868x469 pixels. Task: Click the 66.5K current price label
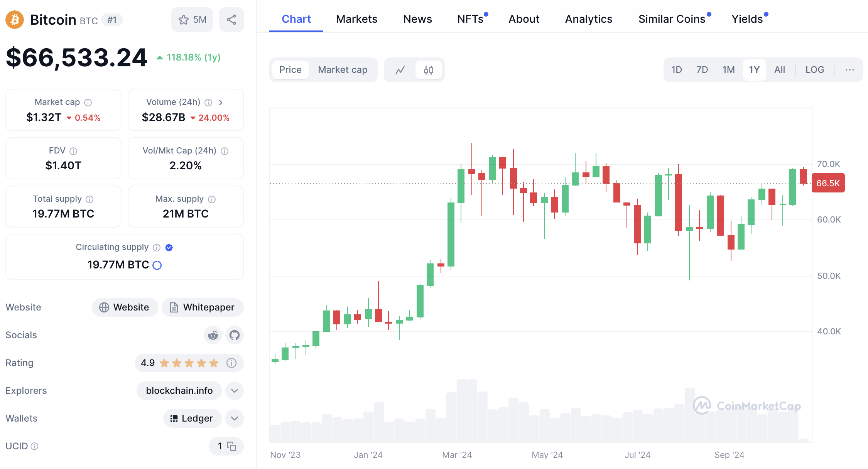coord(828,183)
